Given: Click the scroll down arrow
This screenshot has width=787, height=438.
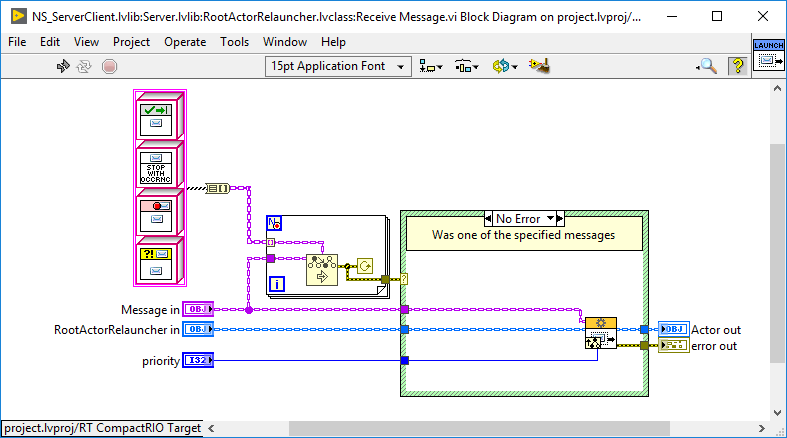Looking at the screenshot, I should tap(777, 413).
